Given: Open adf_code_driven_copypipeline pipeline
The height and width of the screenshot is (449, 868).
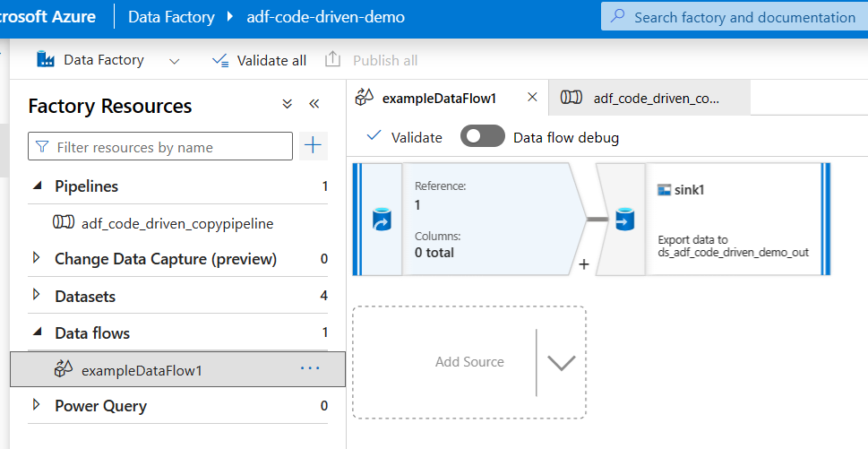Looking at the screenshot, I should [x=177, y=223].
